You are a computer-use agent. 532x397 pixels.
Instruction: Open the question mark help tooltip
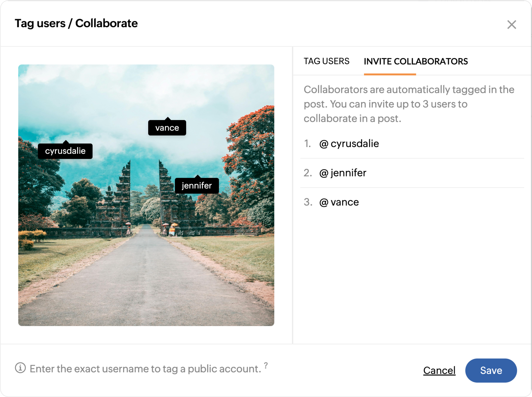266,366
